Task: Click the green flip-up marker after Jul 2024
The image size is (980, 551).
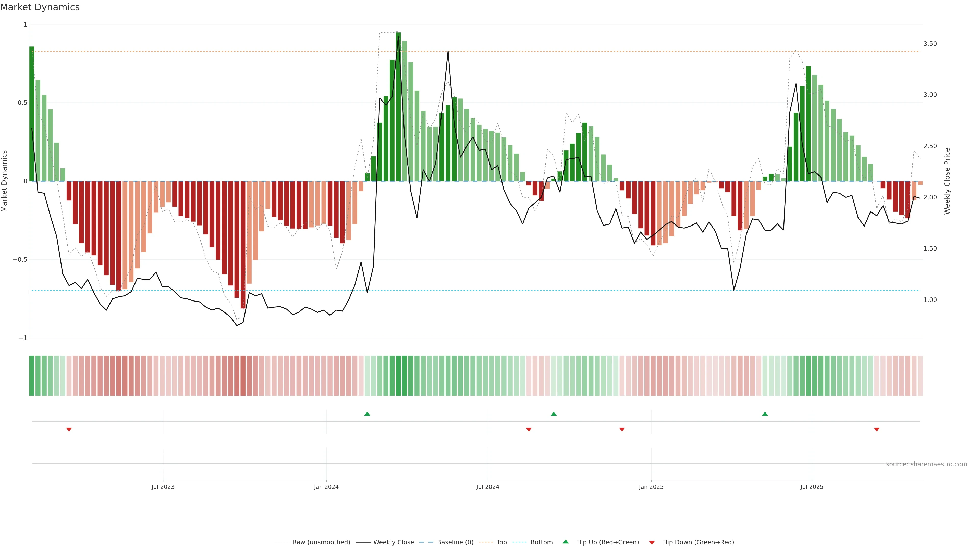Action: click(x=554, y=414)
